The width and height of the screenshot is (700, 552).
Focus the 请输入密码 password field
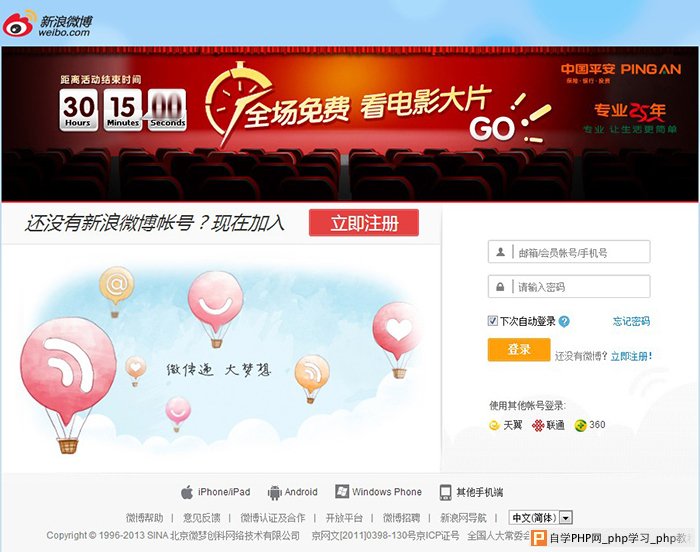coord(569,286)
